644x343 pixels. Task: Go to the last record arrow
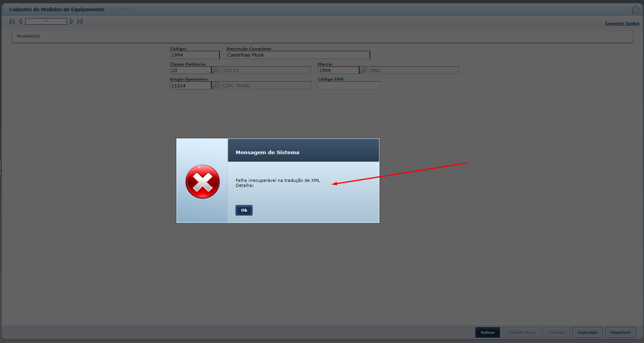coord(80,21)
